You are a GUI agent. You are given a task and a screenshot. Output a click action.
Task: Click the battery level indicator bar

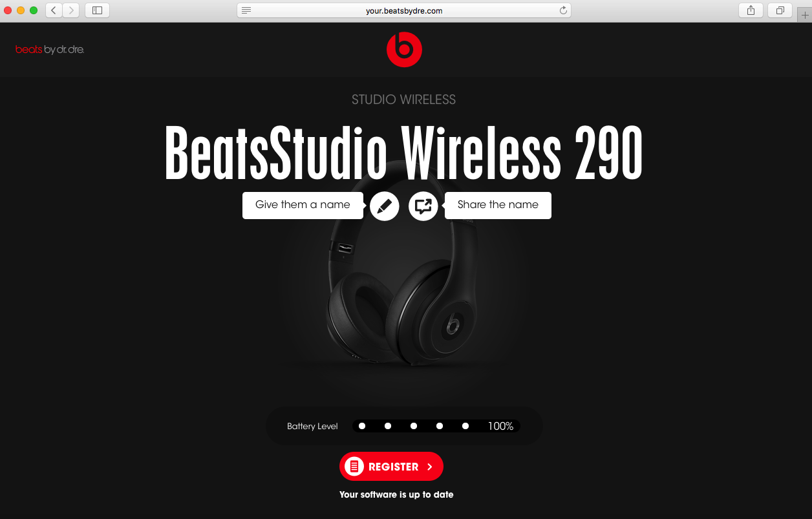[x=436, y=426]
